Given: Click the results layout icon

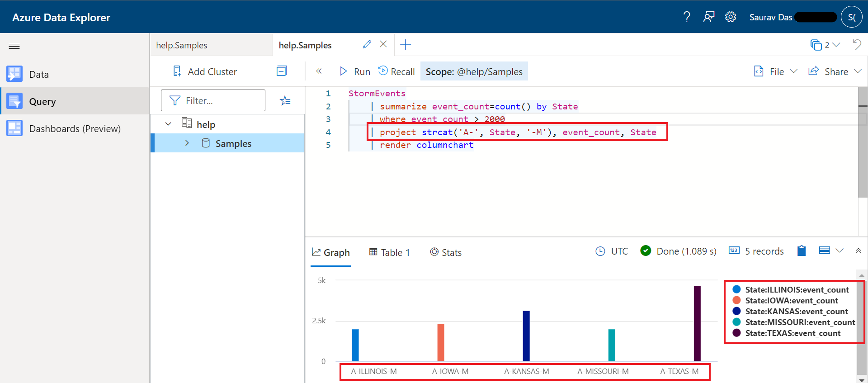Looking at the screenshot, I should click(825, 251).
